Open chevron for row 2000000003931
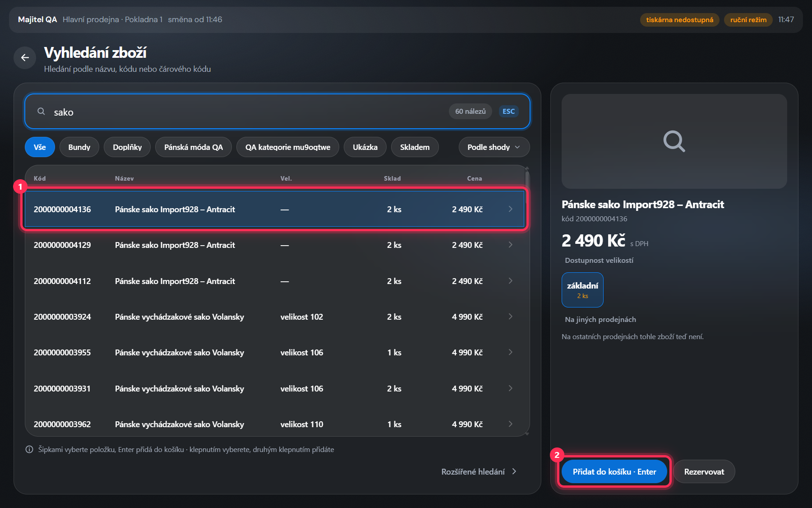Viewport: 812px width, 508px height. (510, 388)
